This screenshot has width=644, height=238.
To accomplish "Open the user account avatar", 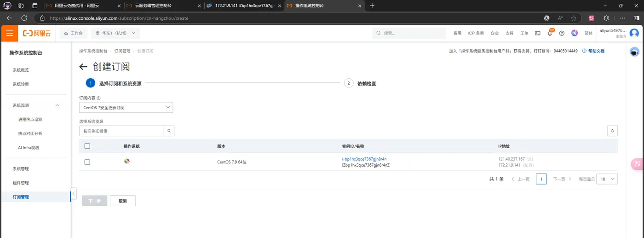I will pos(634,33).
